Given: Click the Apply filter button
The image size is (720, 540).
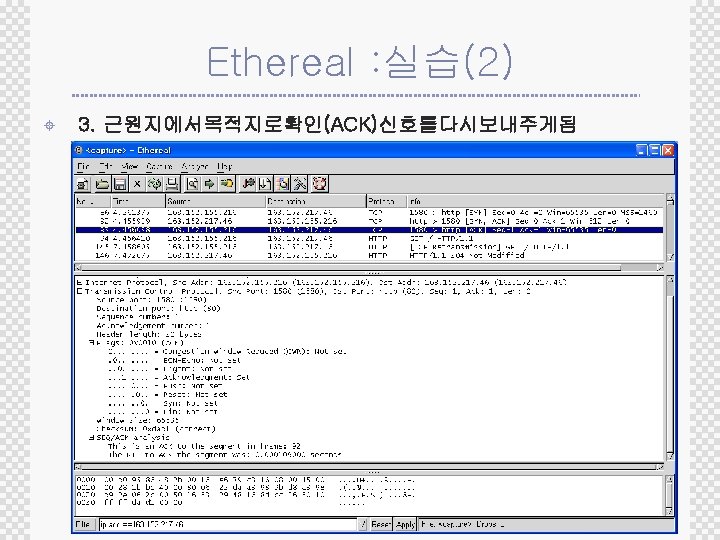Looking at the screenshot, I should click(405, 524).
